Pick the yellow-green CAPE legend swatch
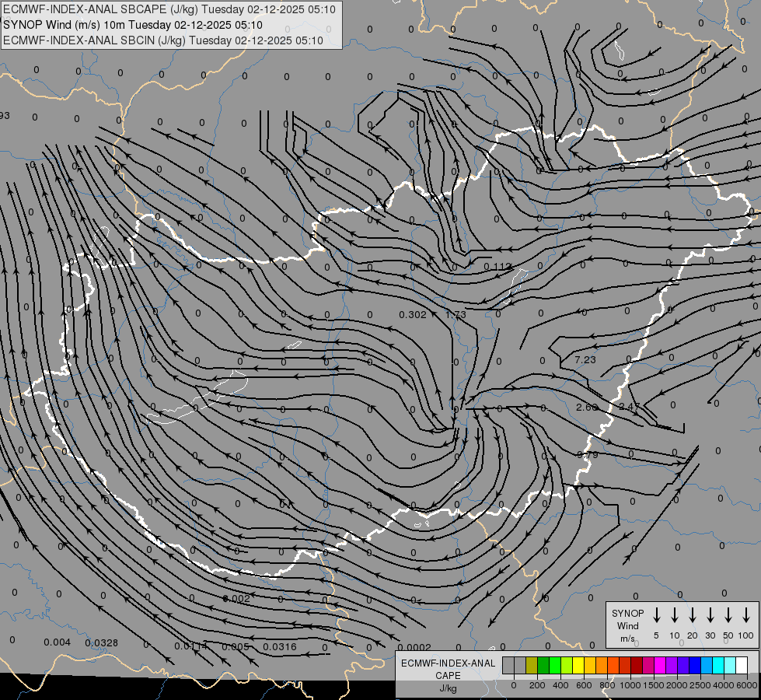The width and height of the screenshot is (761, 700). click(567, 665)
